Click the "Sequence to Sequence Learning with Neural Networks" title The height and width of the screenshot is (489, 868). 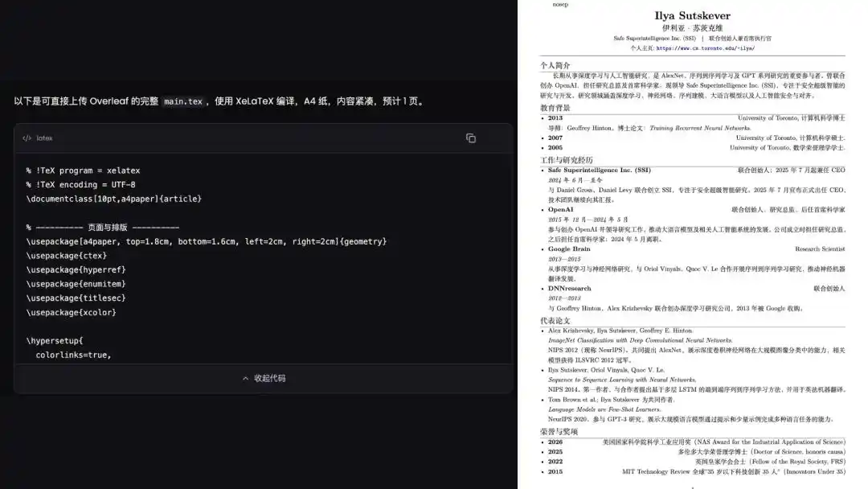(x=622, y=380)
